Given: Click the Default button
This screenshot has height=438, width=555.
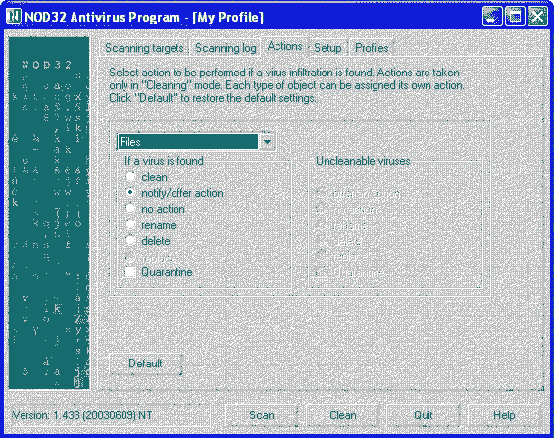Looking at the screenshot, I should click(145, 363).
